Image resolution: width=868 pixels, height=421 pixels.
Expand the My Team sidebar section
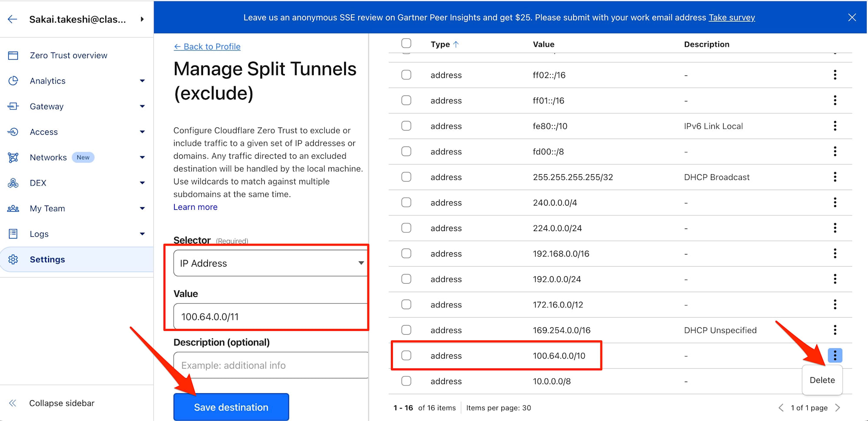click(142, 209)
